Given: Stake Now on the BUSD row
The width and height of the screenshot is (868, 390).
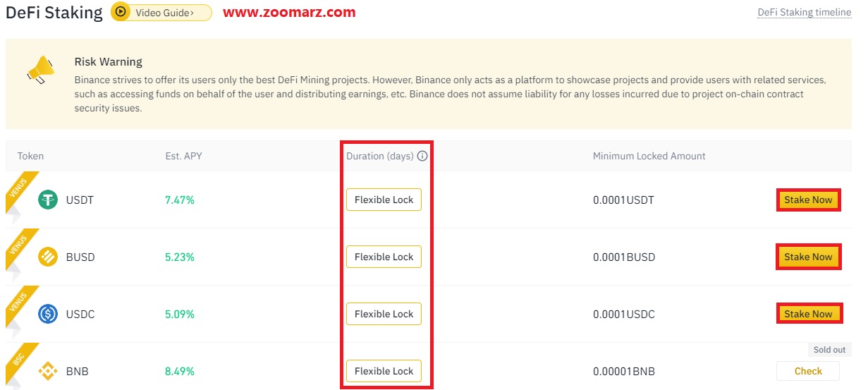Looking at the screenshot, I should pyautogui.click(x=808, y=257).
